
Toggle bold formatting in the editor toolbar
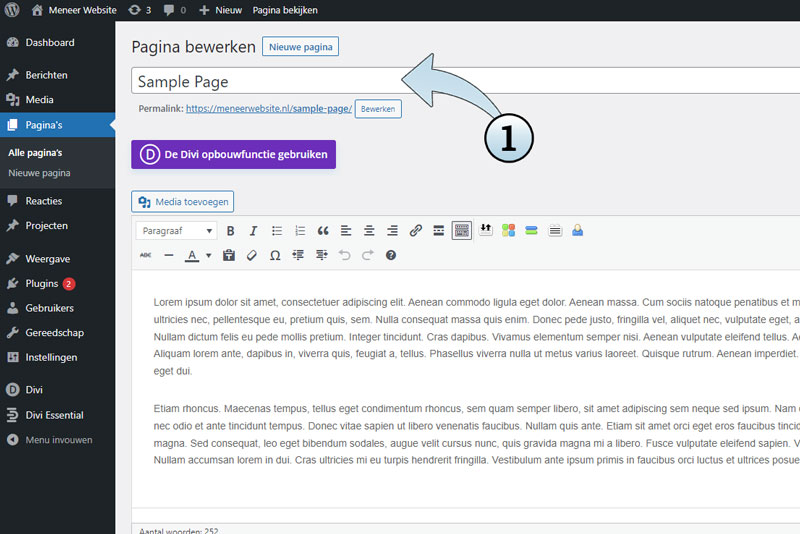click(231, 231)
